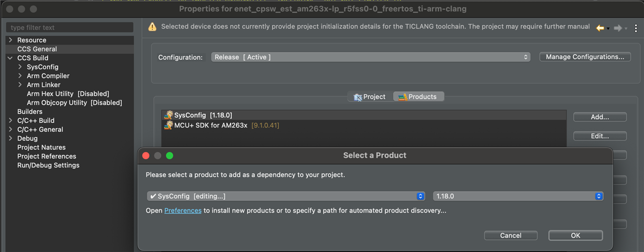Close the Select a Product dialog
644x252 pixels.
(x=146, y=155)
